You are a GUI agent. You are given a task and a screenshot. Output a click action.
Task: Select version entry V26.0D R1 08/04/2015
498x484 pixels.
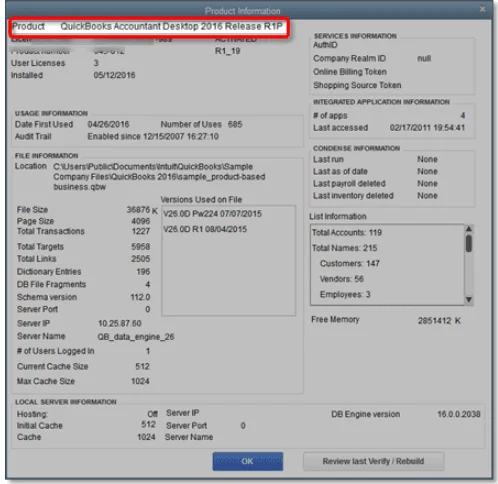[x=205, y=229]
